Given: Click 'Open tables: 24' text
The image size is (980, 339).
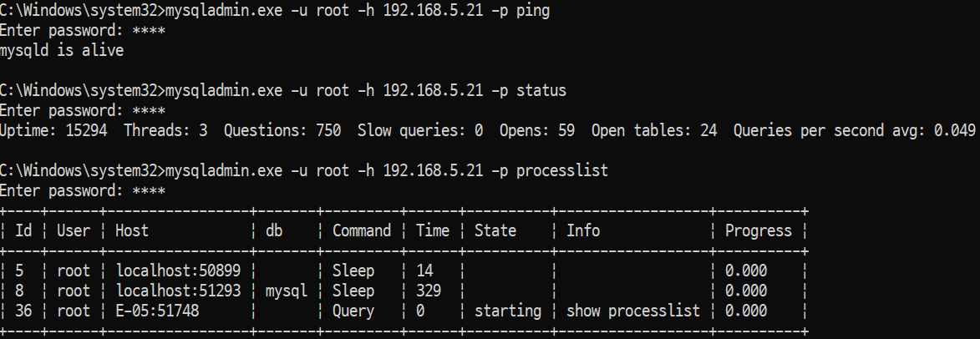Looking at the screenshot, I should pyautogui.click(x=653, y=130).
